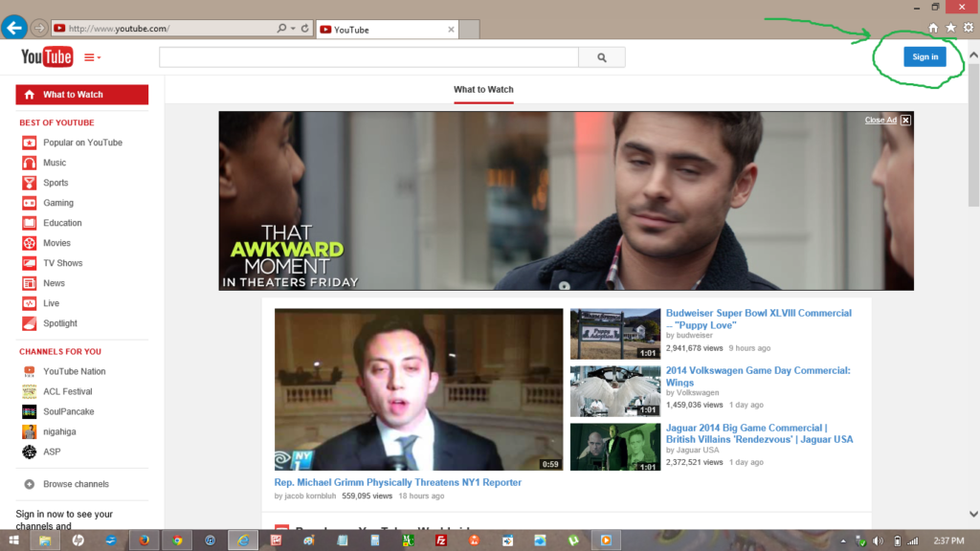Go back with the browser back arrow
The image size is (980, 551).
[13, 28]
